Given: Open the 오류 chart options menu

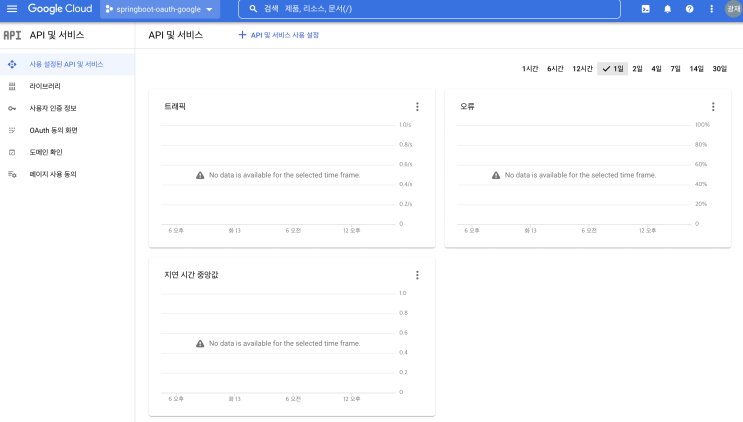Looking at the screenshot, I should [713, 107].
